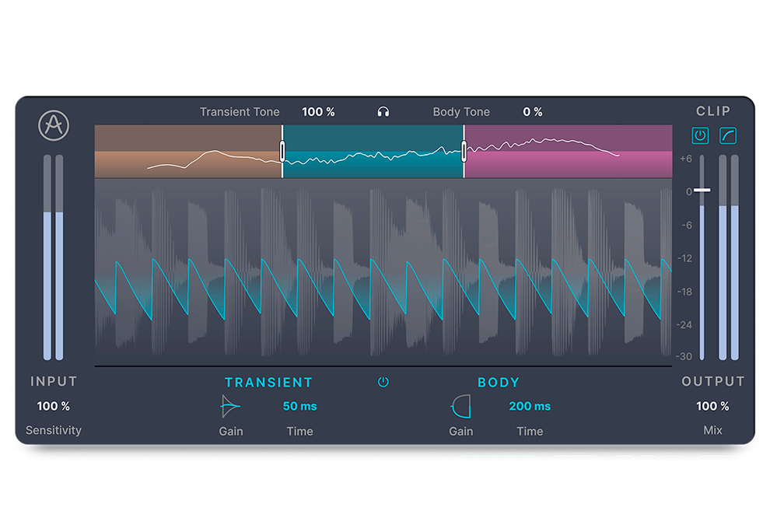Click the Body Tone 0% value
Image resolution: width=763 pixels, height=532 pixels.
click(533, 111)
